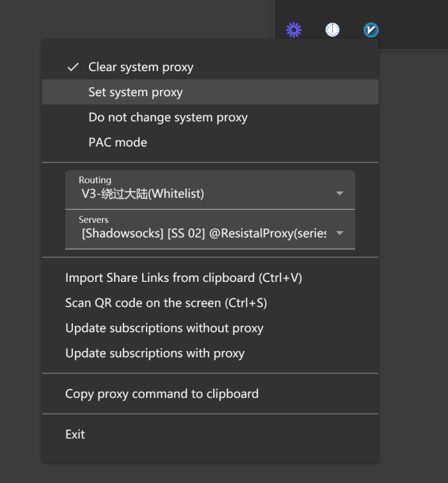Click the v2rayN blue V tray icon

[371, 29]
